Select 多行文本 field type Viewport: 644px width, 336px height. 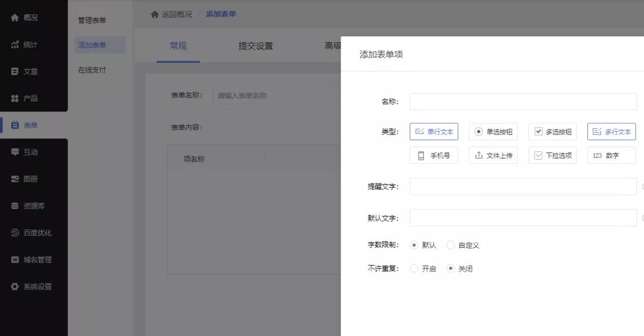[x=612, y=132]
